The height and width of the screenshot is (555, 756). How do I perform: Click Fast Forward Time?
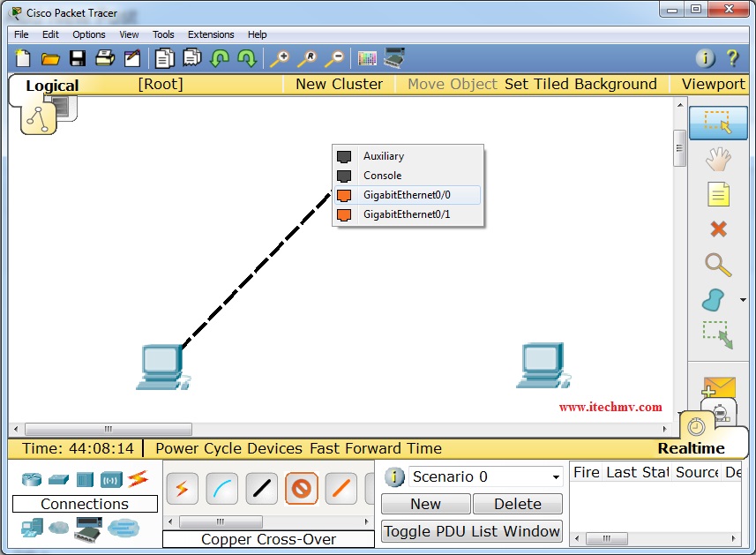tap(376, 448)
